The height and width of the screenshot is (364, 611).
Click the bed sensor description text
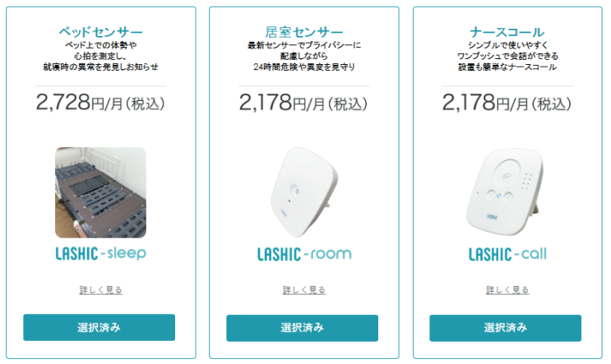coord(100,55)
